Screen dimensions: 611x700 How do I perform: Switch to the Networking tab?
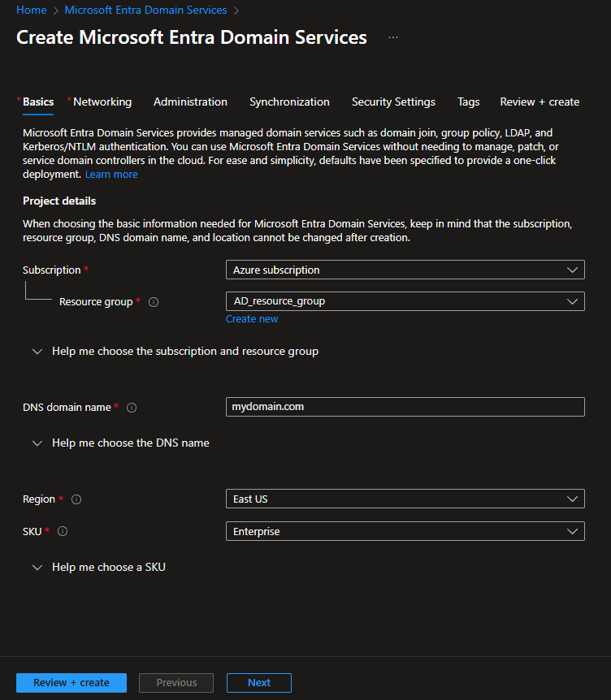pyautogui.click(x=102, y=102)
